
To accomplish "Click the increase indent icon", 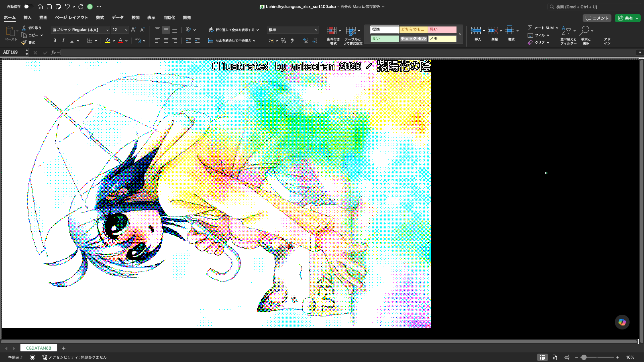I will tap(197, 41).
